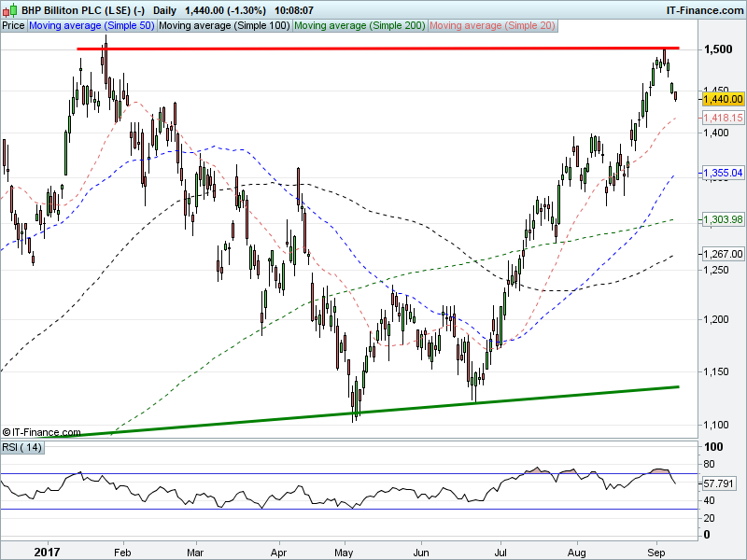Open the RSI ( 14) indicator label

(x=21, y=448)
